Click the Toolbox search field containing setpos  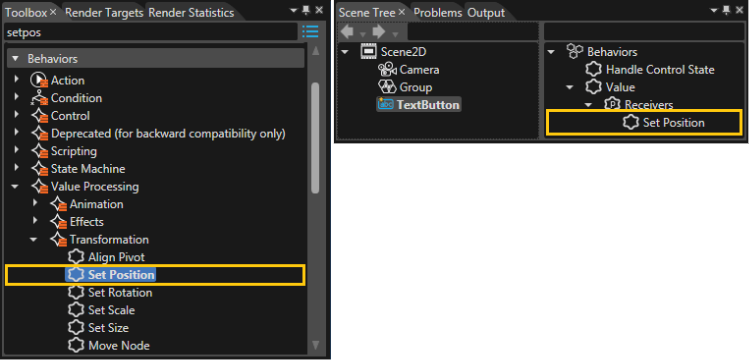point(151,33)
